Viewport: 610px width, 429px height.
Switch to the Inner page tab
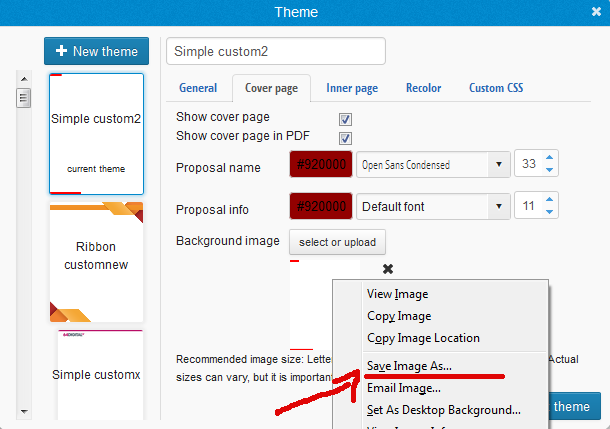click(352, 88)
